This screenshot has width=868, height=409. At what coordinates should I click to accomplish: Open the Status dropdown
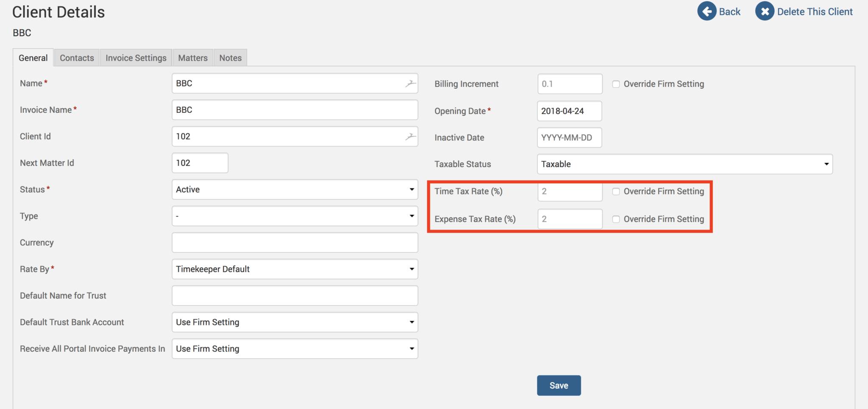pos(295,190)
